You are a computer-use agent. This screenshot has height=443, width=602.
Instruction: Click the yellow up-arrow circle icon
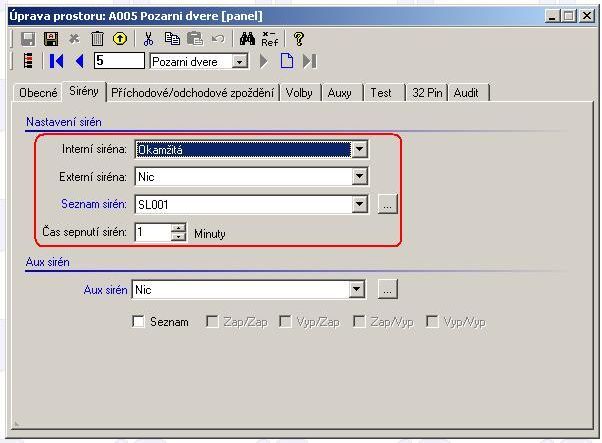coord(119,39)
